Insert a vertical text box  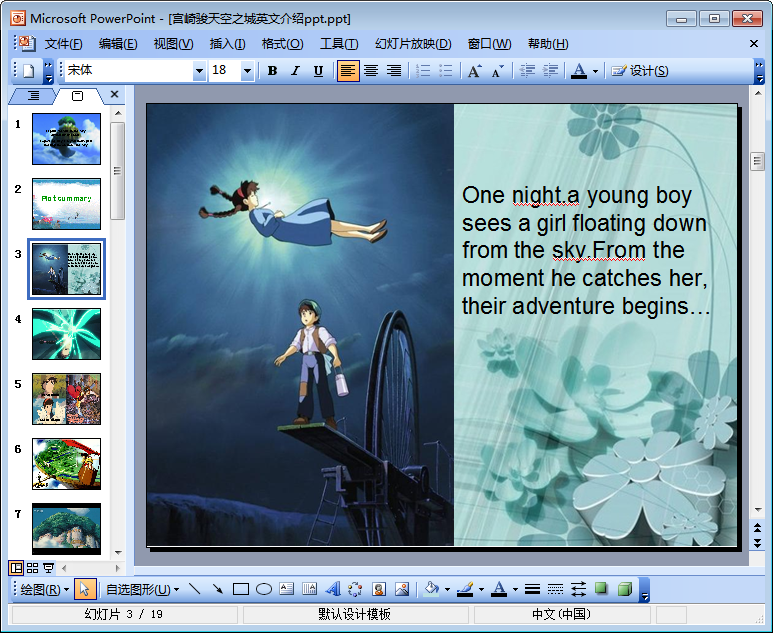310,589
